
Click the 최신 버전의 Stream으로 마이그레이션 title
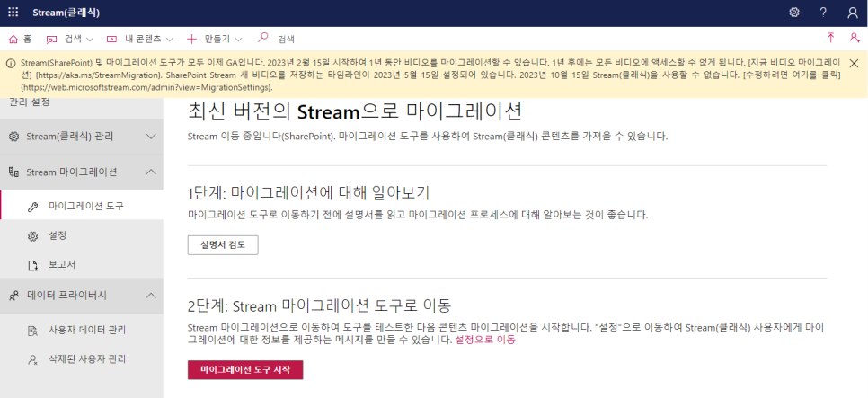pyautogui.click(x=356, y=111)
